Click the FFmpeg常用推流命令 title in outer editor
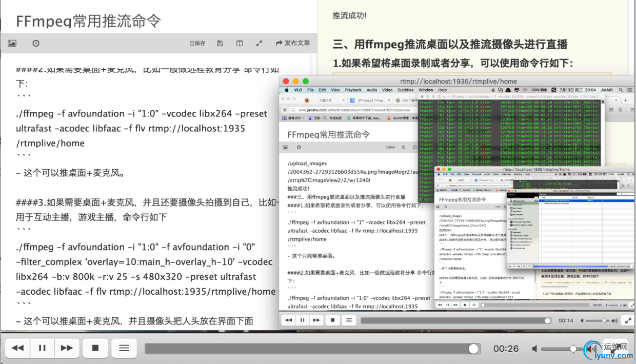 coord(88,21)
